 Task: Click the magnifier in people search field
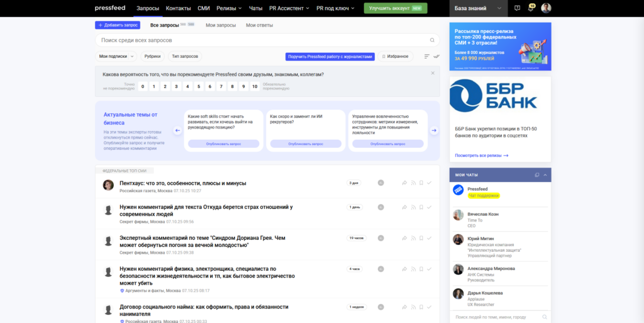545,317
